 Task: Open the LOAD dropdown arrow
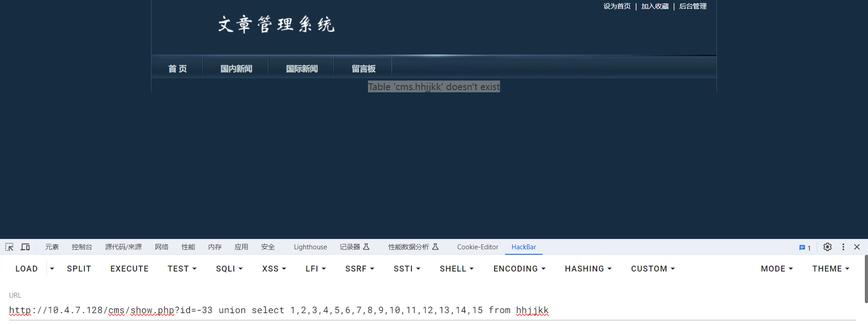(52, 269)
